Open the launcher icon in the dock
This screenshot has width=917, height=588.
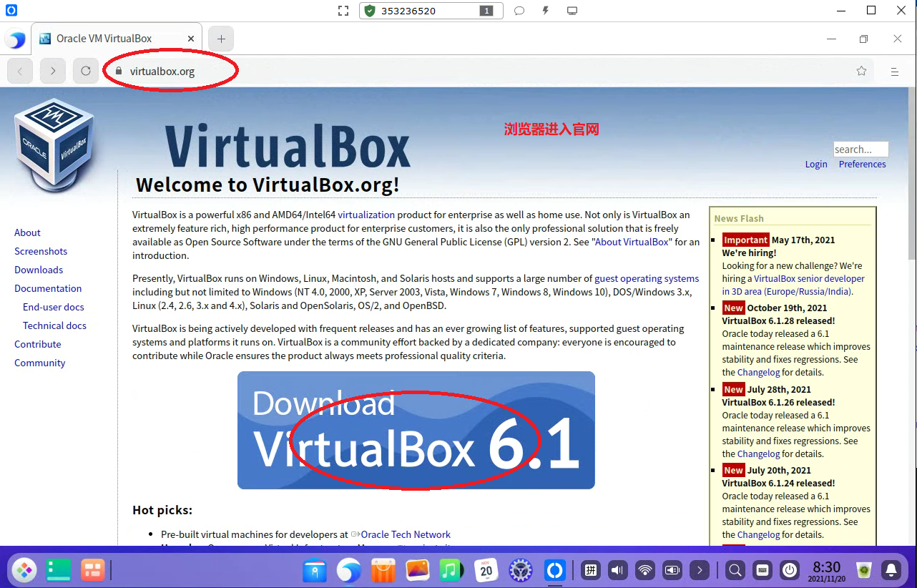(24, 570)
